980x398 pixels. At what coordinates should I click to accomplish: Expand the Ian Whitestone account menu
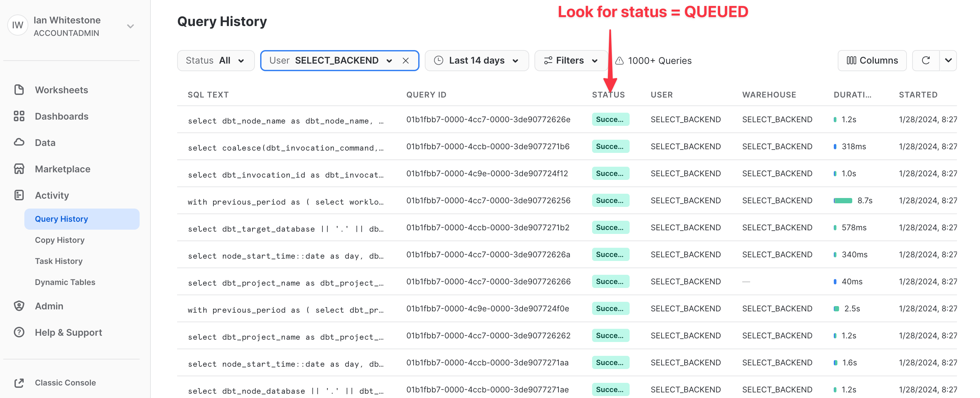(130, 26)
